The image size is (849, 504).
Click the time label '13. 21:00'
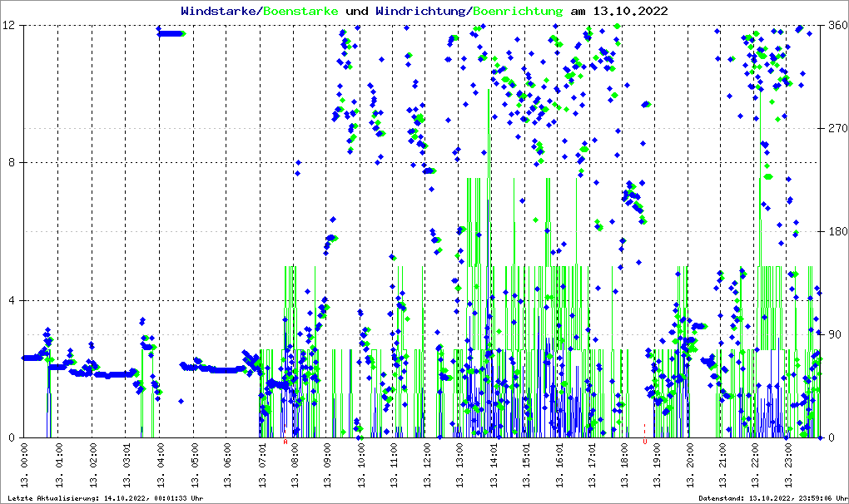tap(722, 465)
